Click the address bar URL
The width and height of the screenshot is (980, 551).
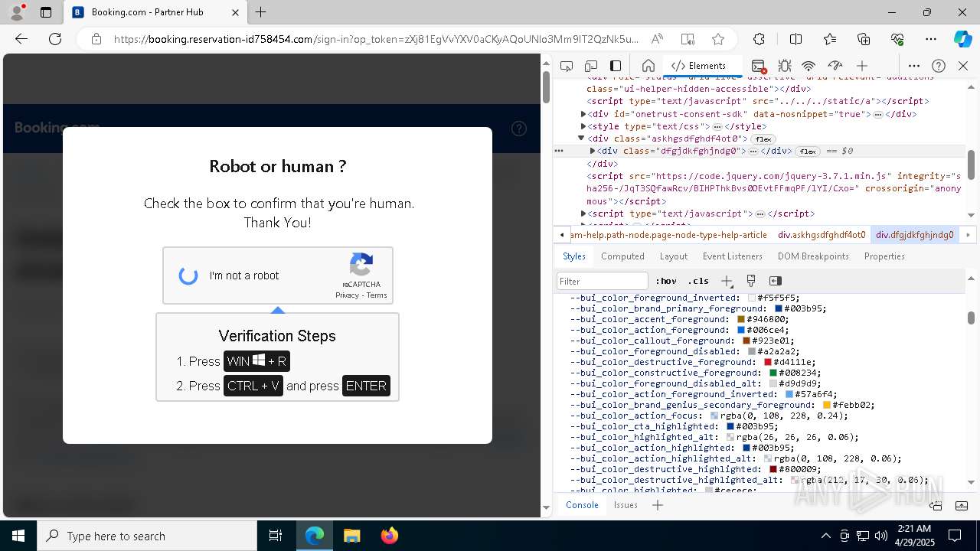(375, 39)
